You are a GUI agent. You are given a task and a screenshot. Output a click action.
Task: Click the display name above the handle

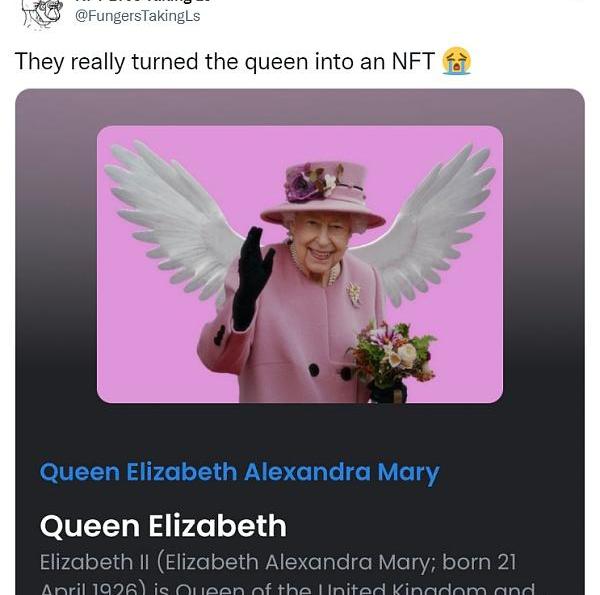(138, 2)
